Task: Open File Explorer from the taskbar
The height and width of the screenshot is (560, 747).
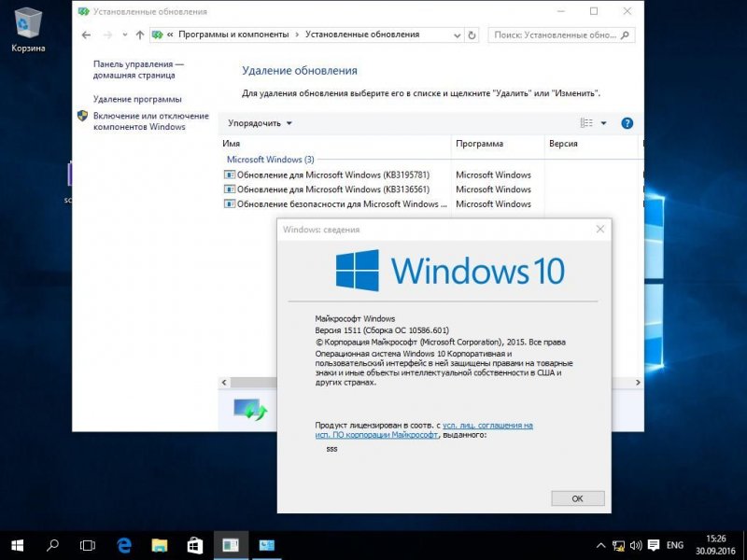Action: point(159,545)
